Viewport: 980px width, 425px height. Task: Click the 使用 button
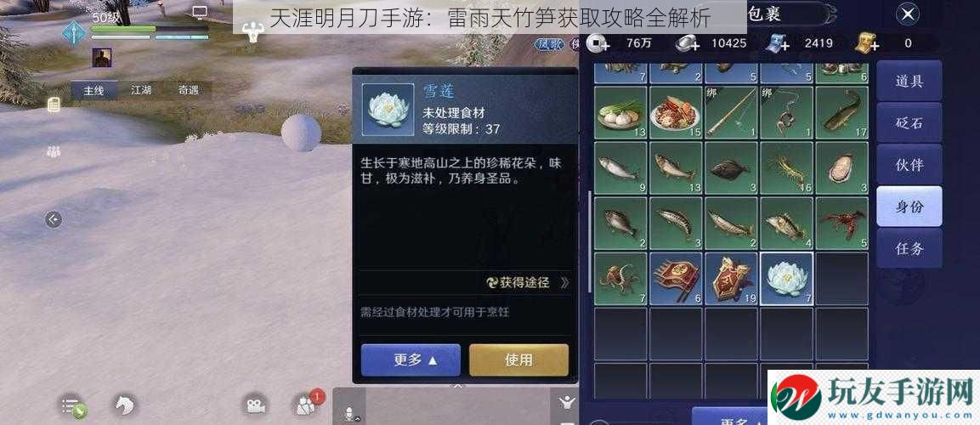[x=518, y=360]
